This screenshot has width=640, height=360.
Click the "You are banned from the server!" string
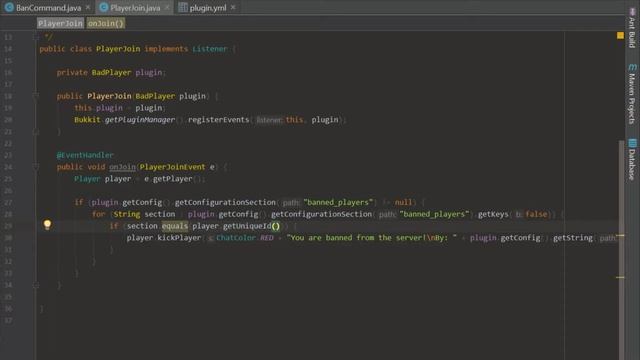(371, 238)
